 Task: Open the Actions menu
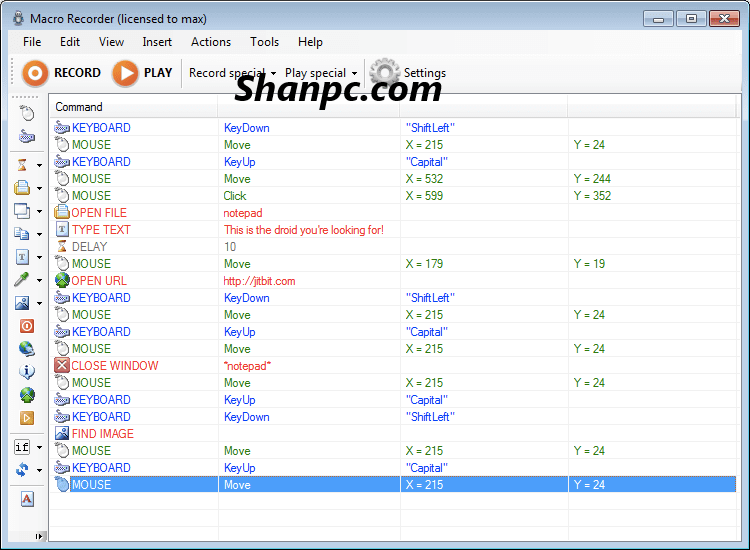(211, 42)
